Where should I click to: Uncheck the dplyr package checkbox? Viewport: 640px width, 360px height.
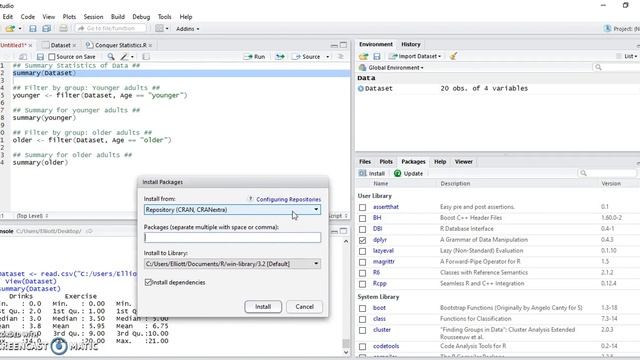point(362,240)
